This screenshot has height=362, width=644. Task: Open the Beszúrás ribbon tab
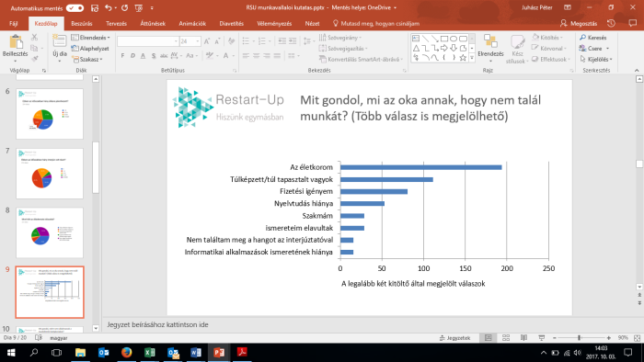click(x=81, y=23)
